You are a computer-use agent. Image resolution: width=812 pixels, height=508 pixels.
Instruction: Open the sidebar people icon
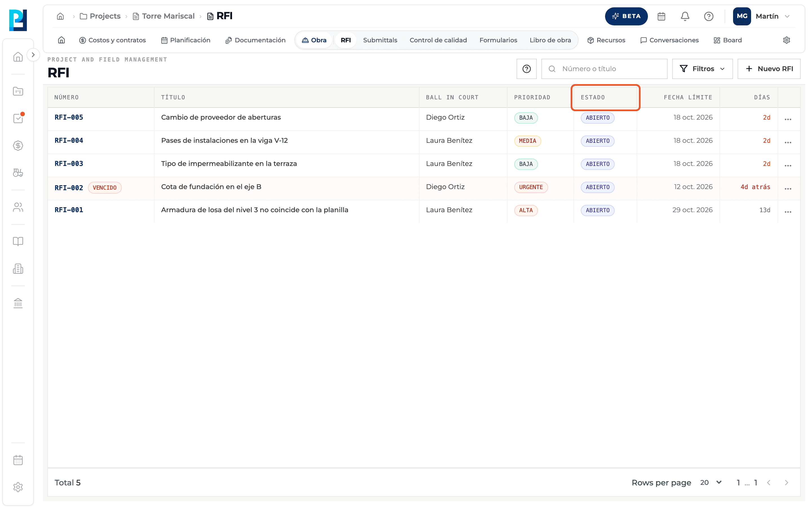[x=18, y=207]
